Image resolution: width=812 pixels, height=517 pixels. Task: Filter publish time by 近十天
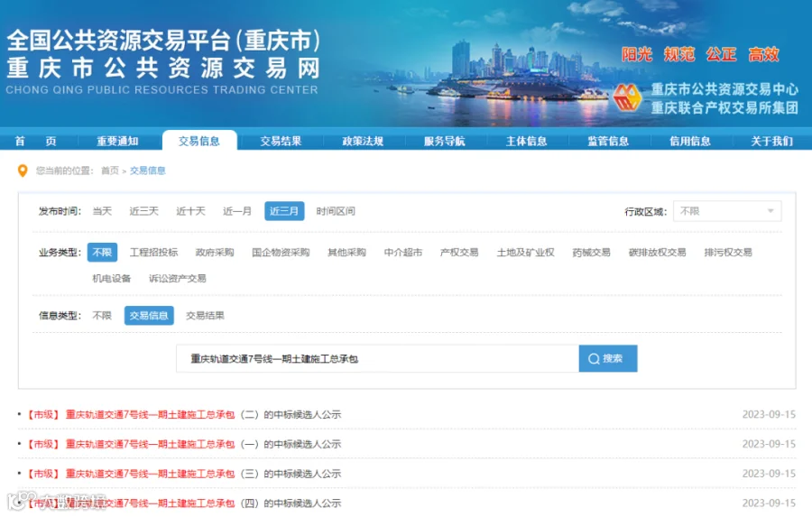point(190,211)
